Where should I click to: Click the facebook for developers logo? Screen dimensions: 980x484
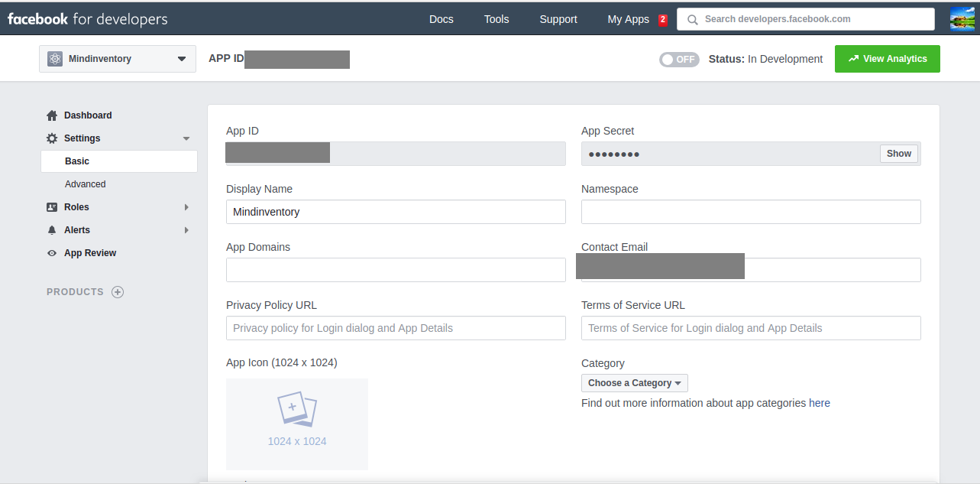click(x=87, y=19)
